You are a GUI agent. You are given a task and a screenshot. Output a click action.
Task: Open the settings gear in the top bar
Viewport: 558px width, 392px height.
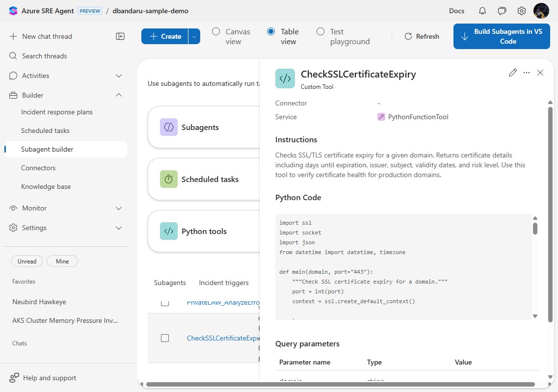[521, 10]
